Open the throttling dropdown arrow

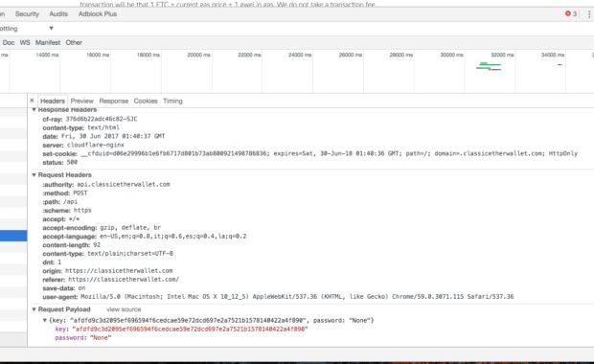pos(51,28)
